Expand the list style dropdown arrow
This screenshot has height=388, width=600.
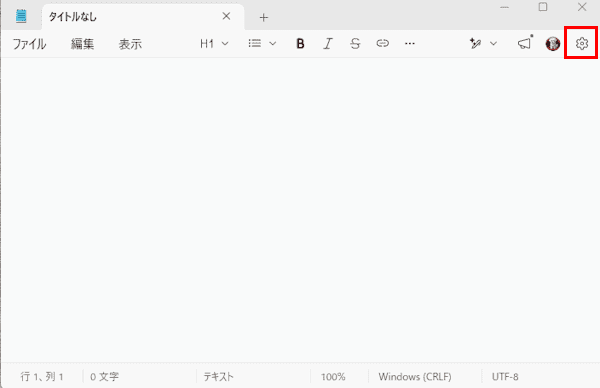click(x=272, y=44)
